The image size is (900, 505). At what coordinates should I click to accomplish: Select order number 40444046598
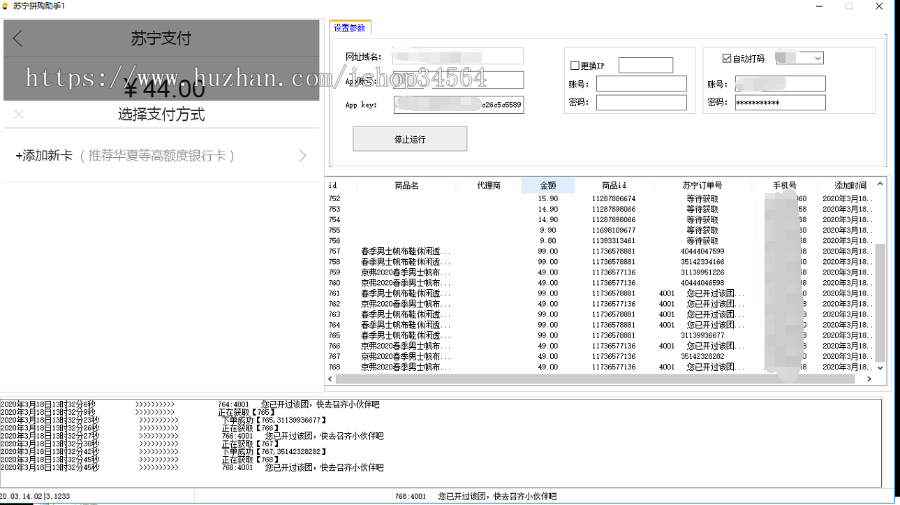(702, 282)
